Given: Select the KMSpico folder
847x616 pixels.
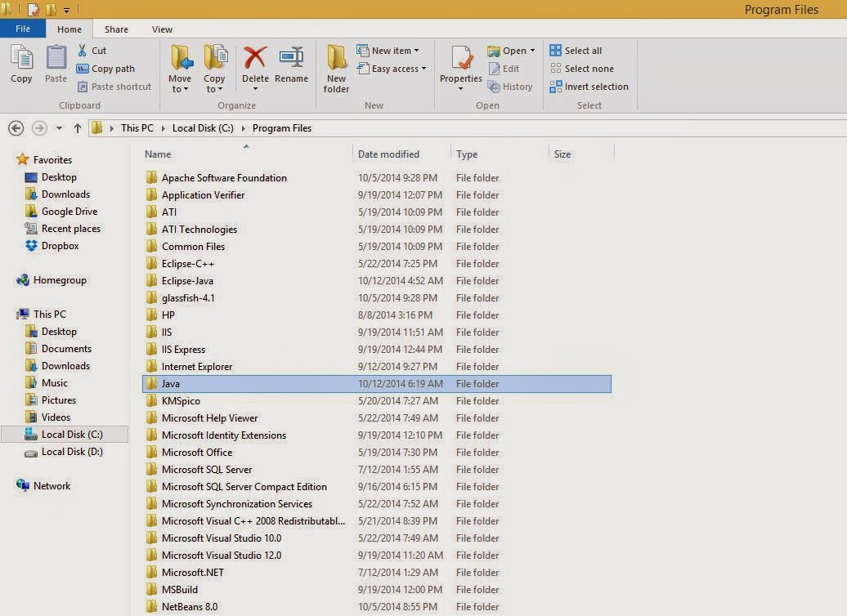Looking at the screenshot, I should click(173, 401).
